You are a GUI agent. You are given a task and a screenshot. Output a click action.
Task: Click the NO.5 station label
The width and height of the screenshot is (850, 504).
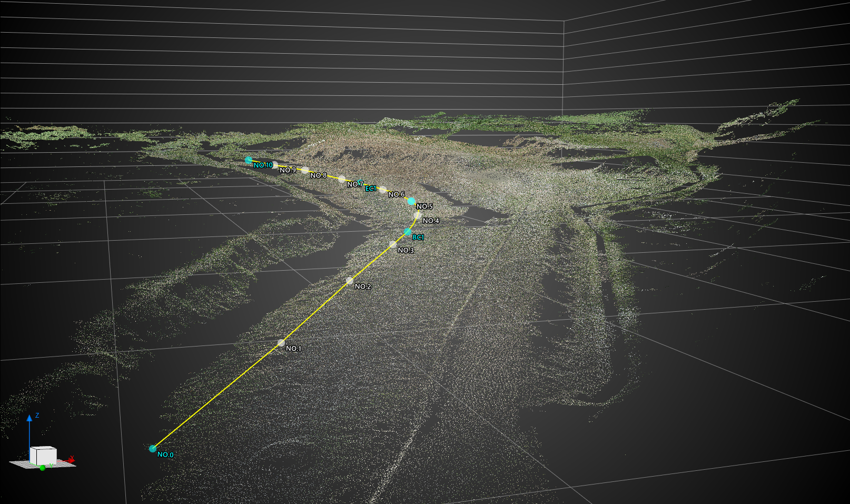[x=424, y=207]
